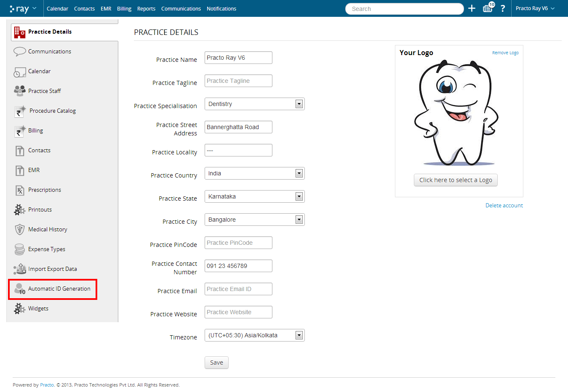Click Delete account link
The height and width of the screenshot is (392, 568).
tap(504, 205)
